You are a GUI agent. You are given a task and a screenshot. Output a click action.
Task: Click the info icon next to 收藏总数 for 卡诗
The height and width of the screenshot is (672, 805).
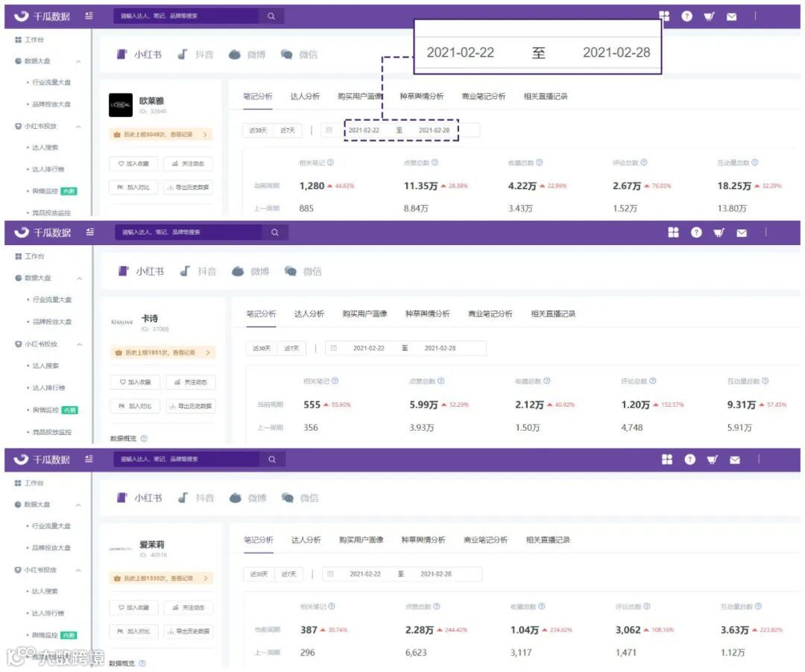point(547,381)
